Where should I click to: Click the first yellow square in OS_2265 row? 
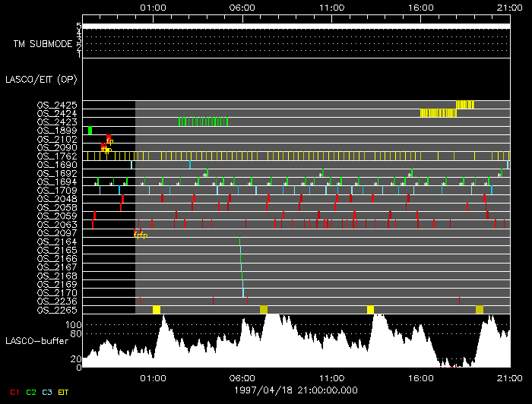tap(156, 309)
